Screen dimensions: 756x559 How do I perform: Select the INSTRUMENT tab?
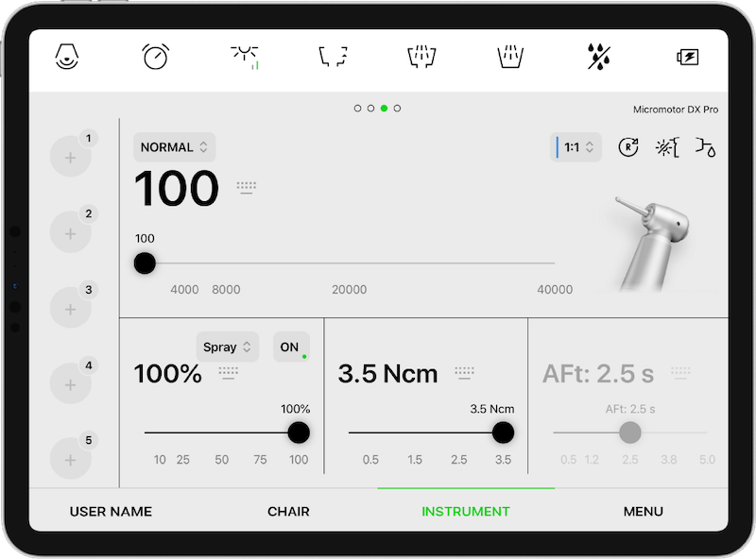coord(466,511)
